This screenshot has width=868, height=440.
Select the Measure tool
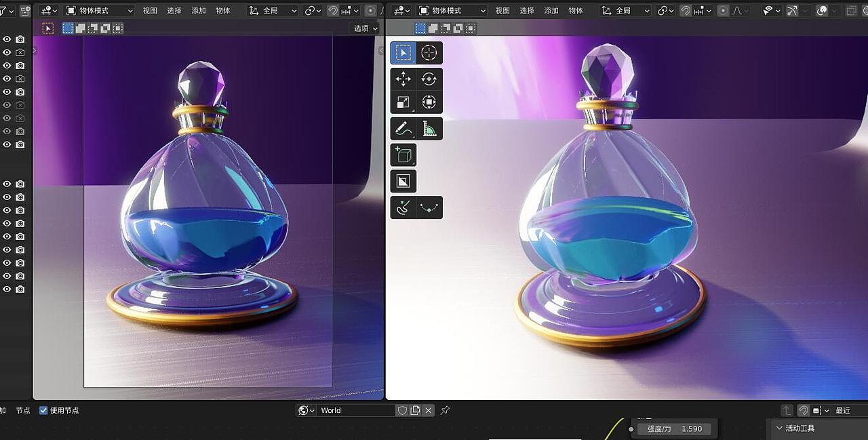coord(429,129)
